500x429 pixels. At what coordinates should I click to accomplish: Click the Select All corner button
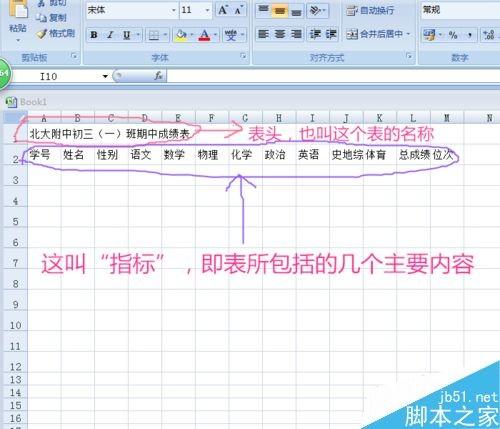point(15,118)
